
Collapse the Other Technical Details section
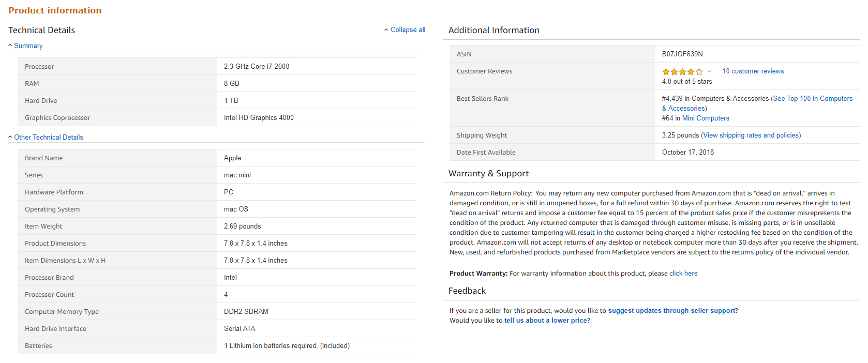pyautogui.click(x=48, y=138)
